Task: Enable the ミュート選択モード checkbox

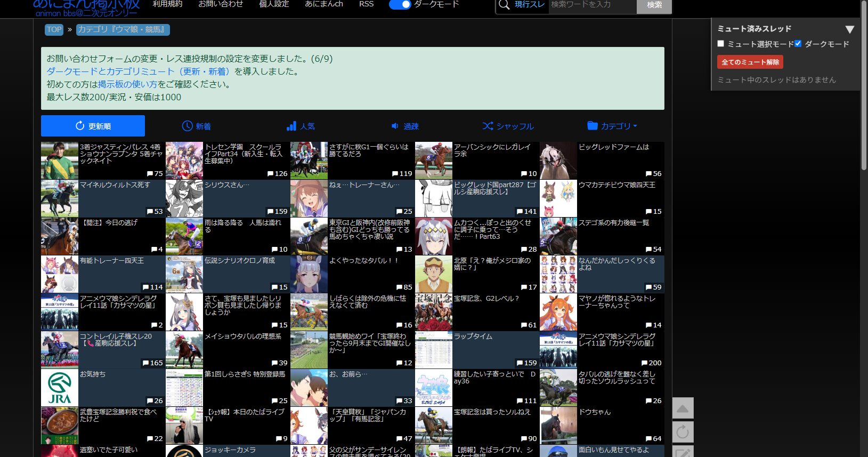Action: pos(721,44)
